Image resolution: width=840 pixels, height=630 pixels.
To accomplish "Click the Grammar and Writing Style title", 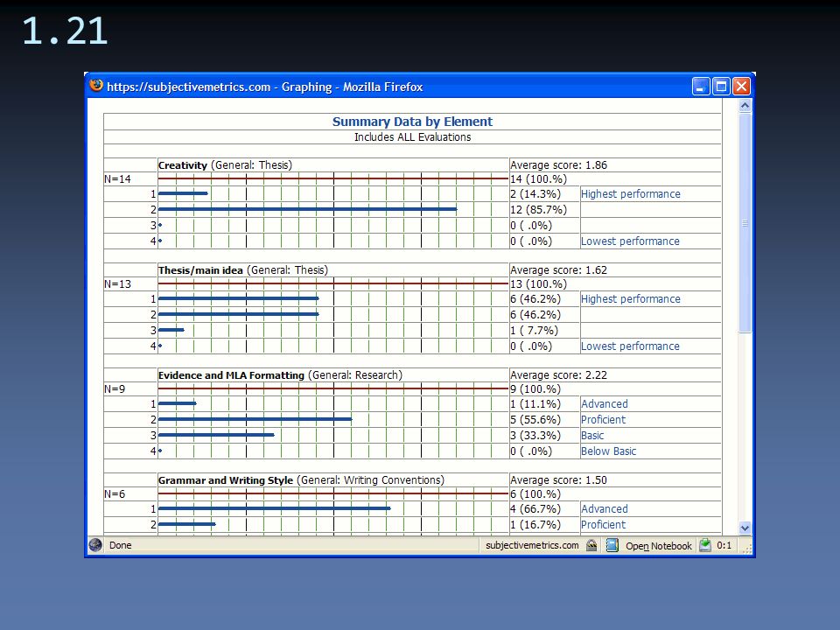I will pyautogui.click(x=226, y=480).
